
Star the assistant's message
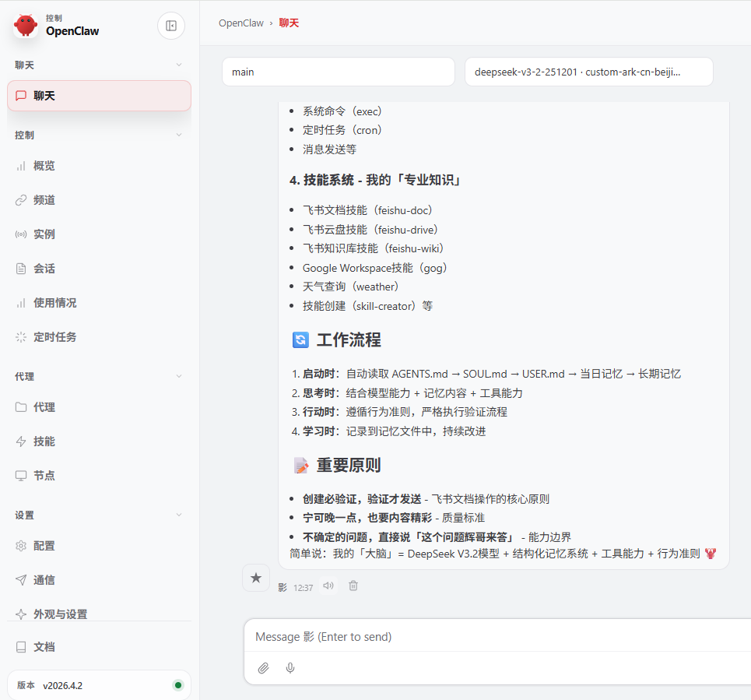coord(255,578)
